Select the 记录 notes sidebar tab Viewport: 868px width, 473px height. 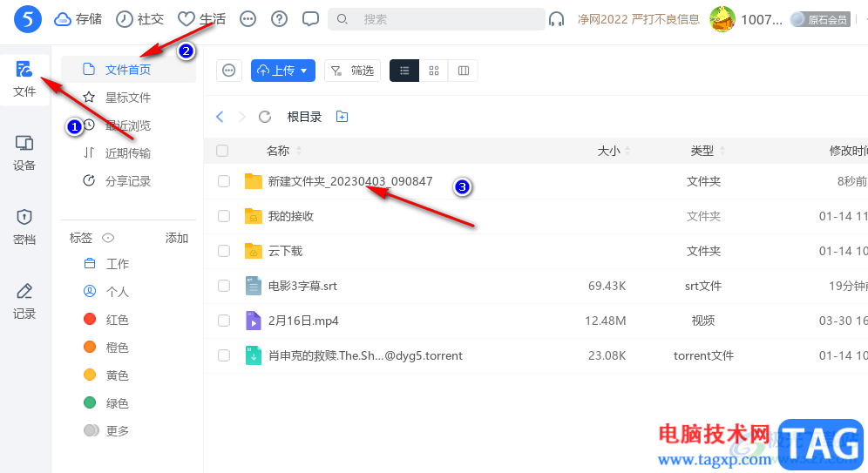click(24, 301)
